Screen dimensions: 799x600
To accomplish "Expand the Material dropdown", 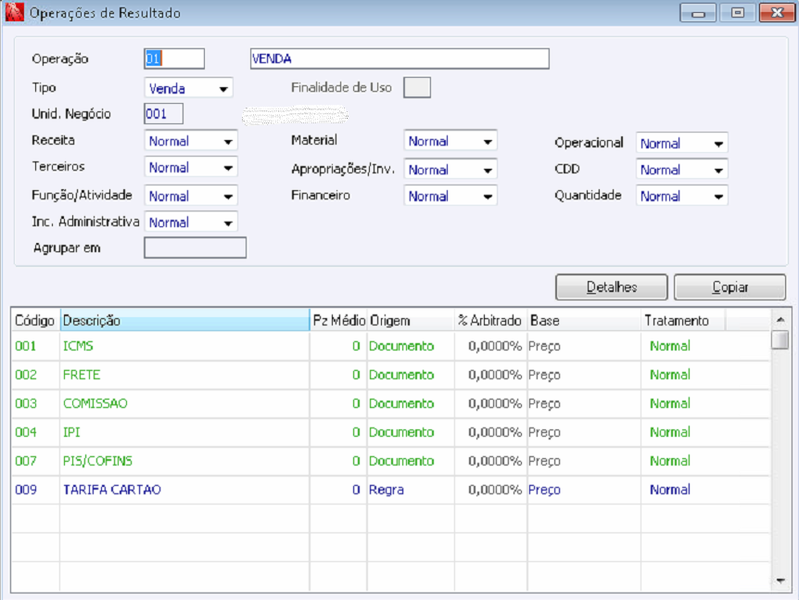I will [450, 141].
